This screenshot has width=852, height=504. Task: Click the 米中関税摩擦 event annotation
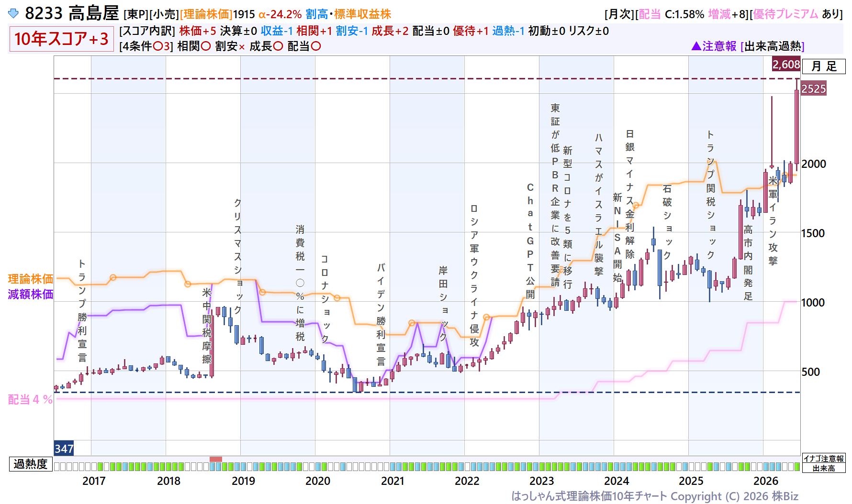tap(207, 326)
